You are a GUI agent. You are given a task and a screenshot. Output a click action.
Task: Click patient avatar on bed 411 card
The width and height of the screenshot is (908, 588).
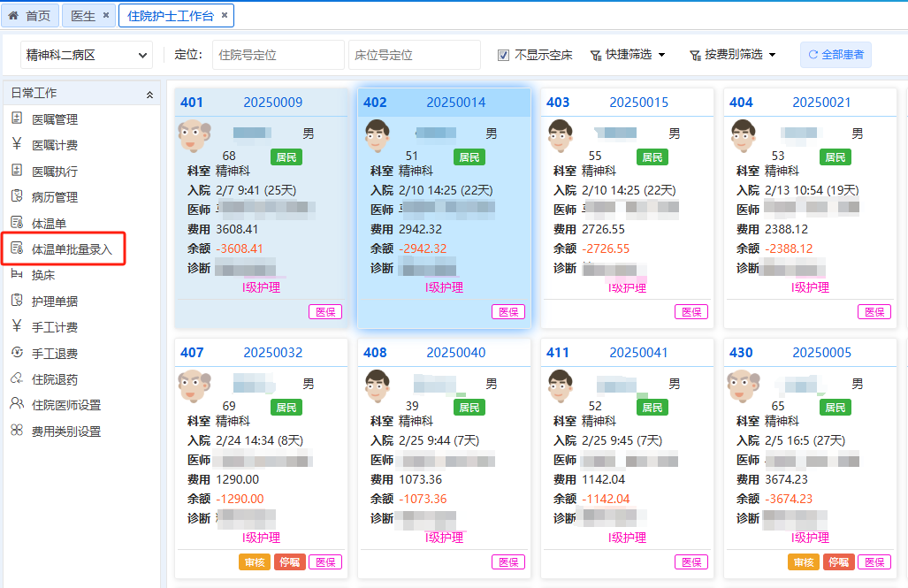[x=560, y=387]
